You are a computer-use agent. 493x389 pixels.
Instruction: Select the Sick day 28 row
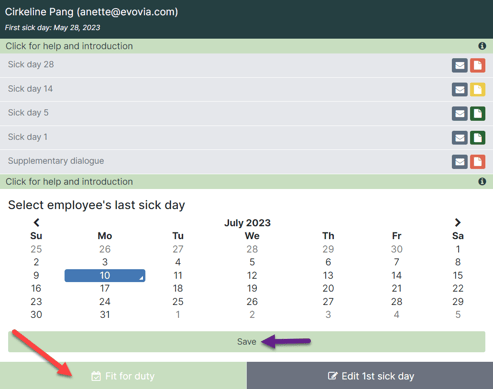246,65
